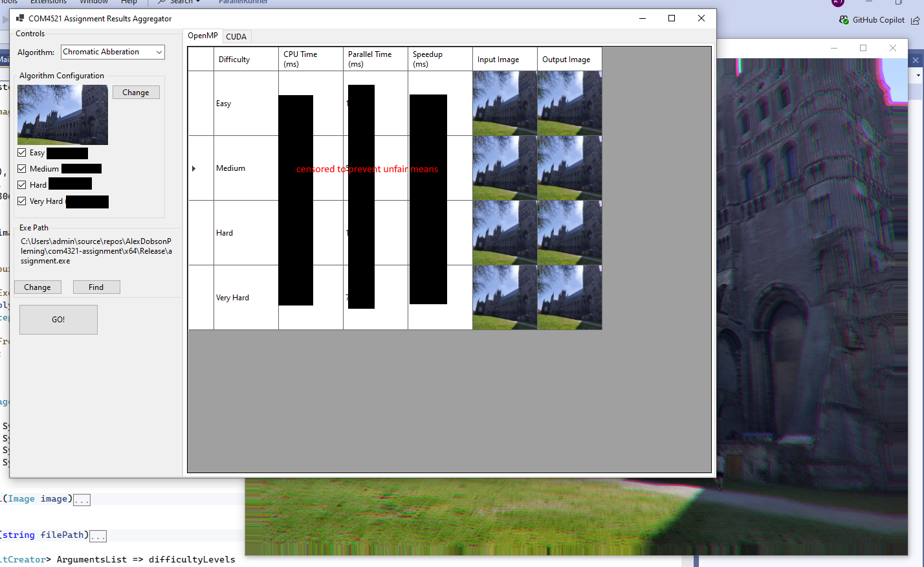
Task: Maximize the image preview window
Action: pyautogui.click(x=863, y=48)
